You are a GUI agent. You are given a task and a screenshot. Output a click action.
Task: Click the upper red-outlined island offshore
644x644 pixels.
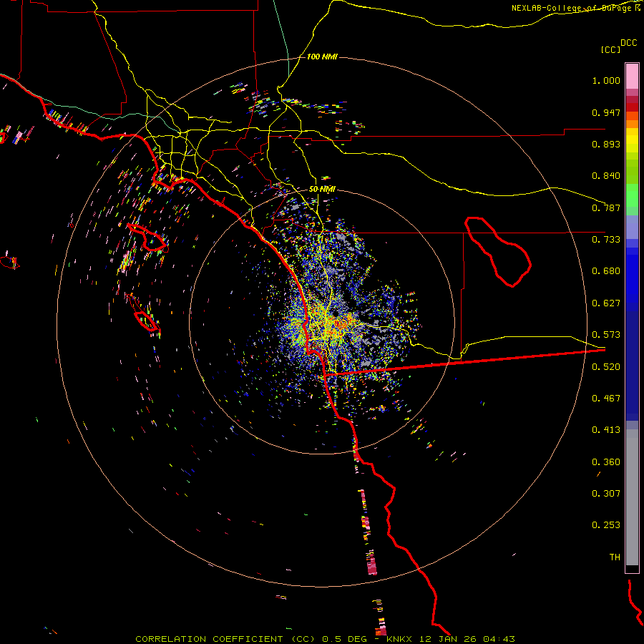click(x=148, y=238)
